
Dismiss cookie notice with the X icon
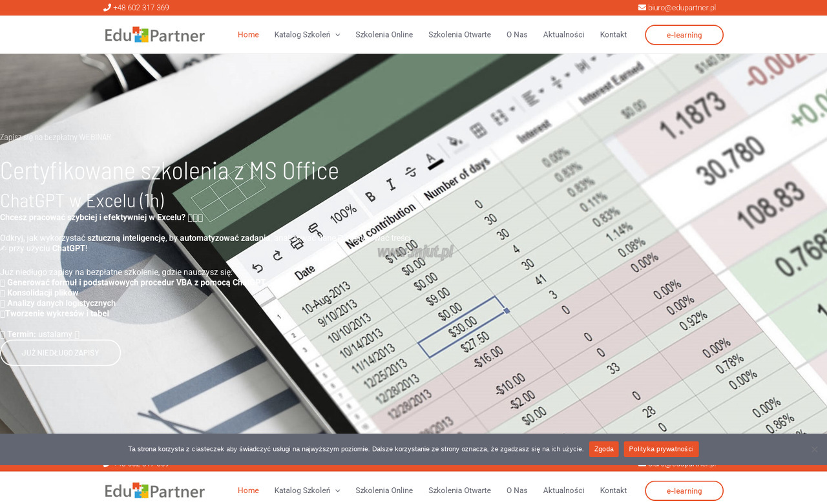coord(814,449)
